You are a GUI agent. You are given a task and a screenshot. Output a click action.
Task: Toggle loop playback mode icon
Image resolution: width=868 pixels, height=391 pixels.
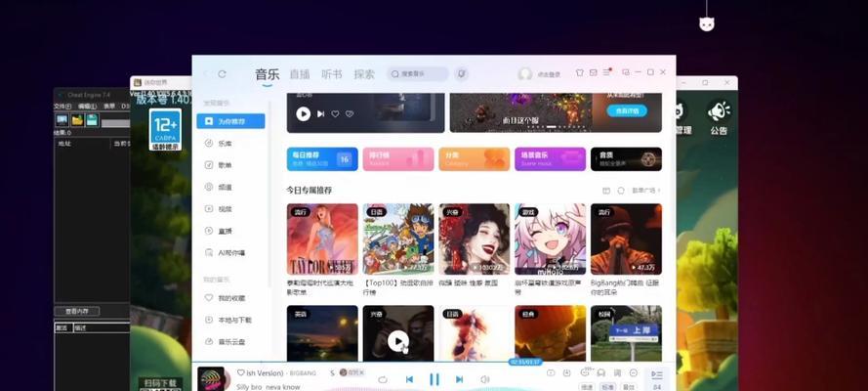tap(382, 379)
